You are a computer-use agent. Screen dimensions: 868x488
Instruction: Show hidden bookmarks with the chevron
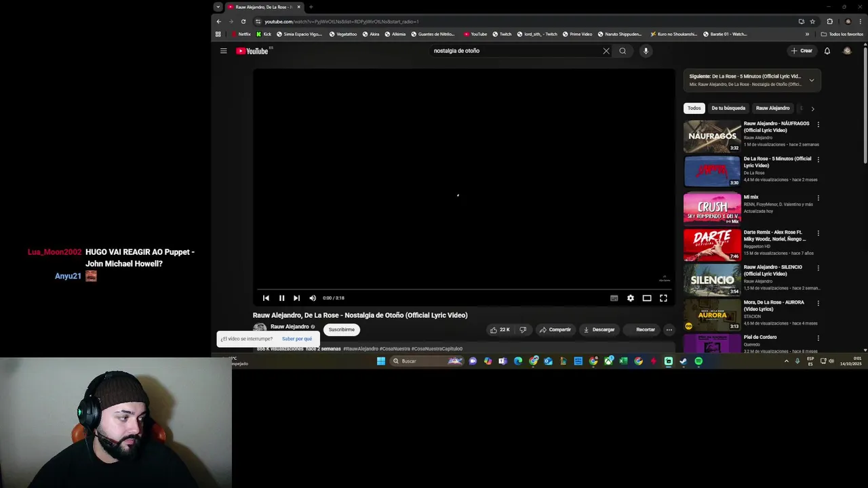click(807, 34)
